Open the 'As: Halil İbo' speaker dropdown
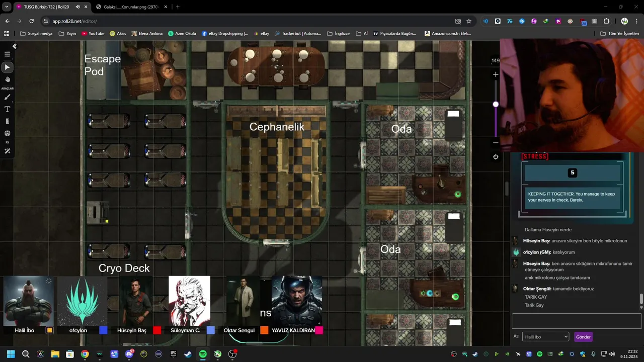 [545, 337]
